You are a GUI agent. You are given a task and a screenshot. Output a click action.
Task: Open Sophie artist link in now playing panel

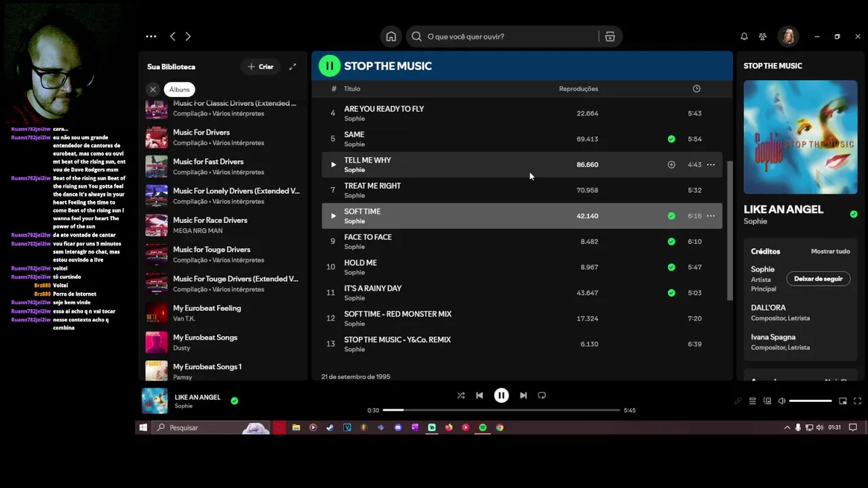click(x=755, y=222)
